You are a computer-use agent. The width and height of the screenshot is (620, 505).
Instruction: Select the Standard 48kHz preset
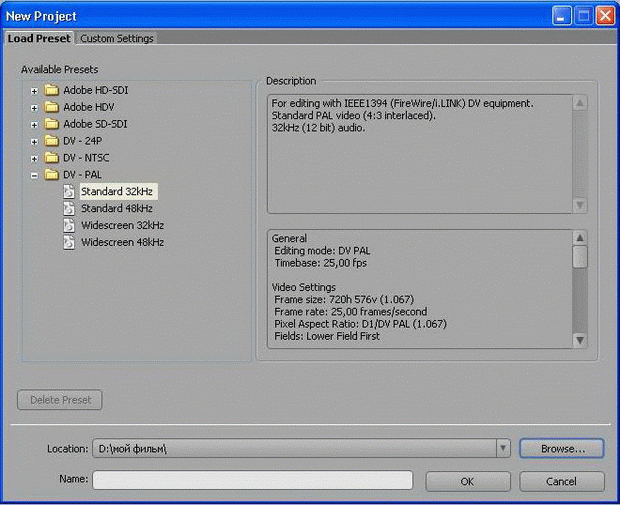pos(117,208)
